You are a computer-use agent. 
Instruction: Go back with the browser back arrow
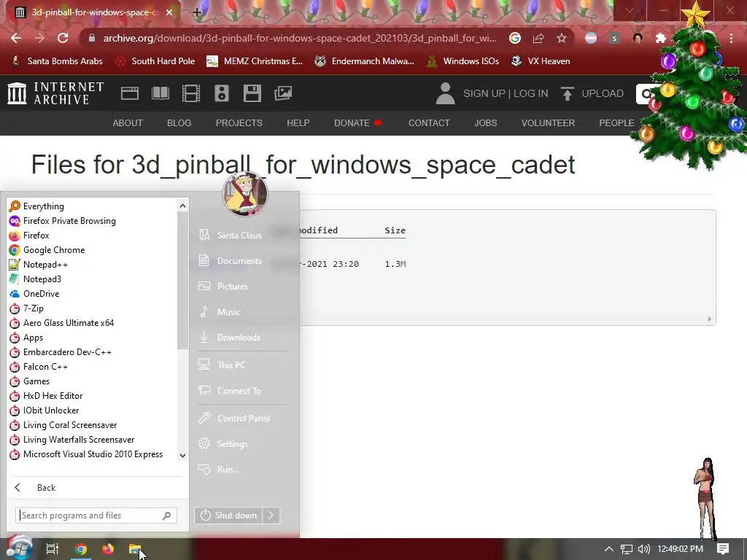[16, 38]
